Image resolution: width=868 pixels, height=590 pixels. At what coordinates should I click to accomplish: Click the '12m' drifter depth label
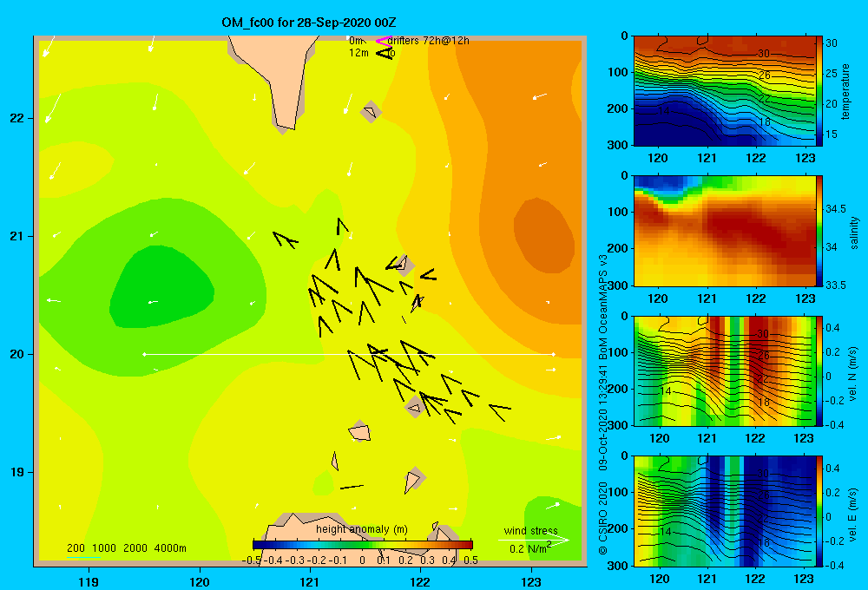358,53
